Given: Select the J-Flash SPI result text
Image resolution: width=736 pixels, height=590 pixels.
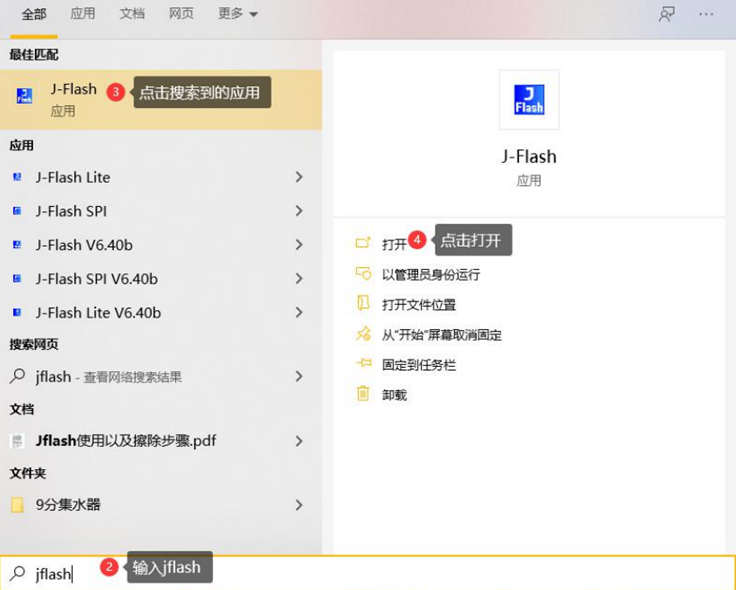Looking at the screenshot, I should coord(71,211).
